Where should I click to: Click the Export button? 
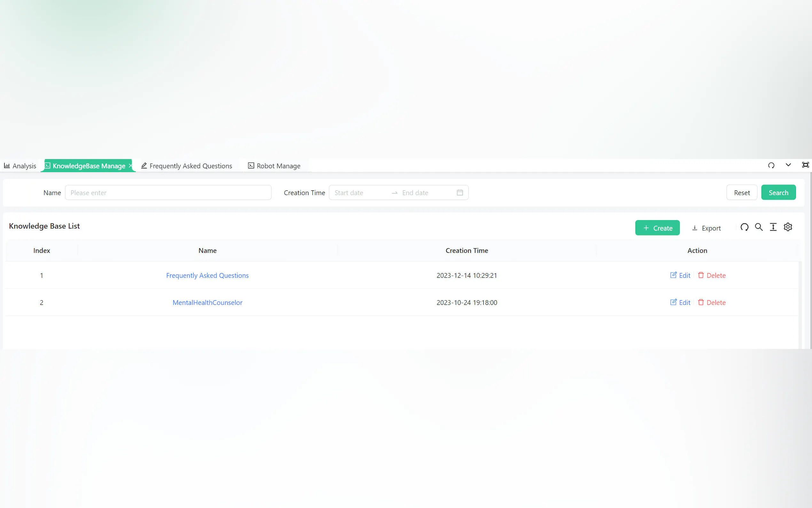click(x=706, y=228)
